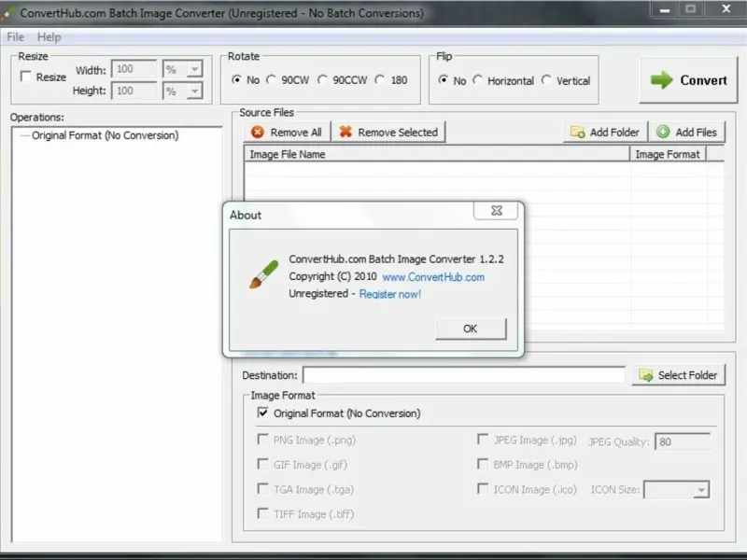
Task: Click the app icon in title bar
Action: [x=8, y=13]
